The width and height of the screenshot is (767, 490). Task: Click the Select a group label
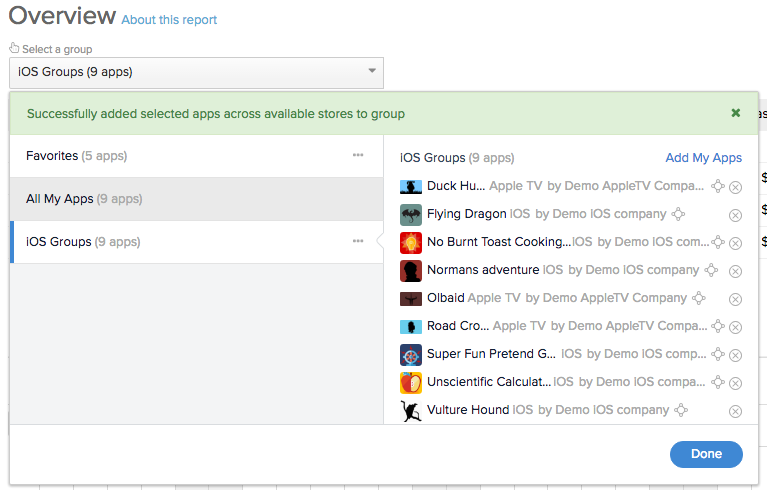57,49
